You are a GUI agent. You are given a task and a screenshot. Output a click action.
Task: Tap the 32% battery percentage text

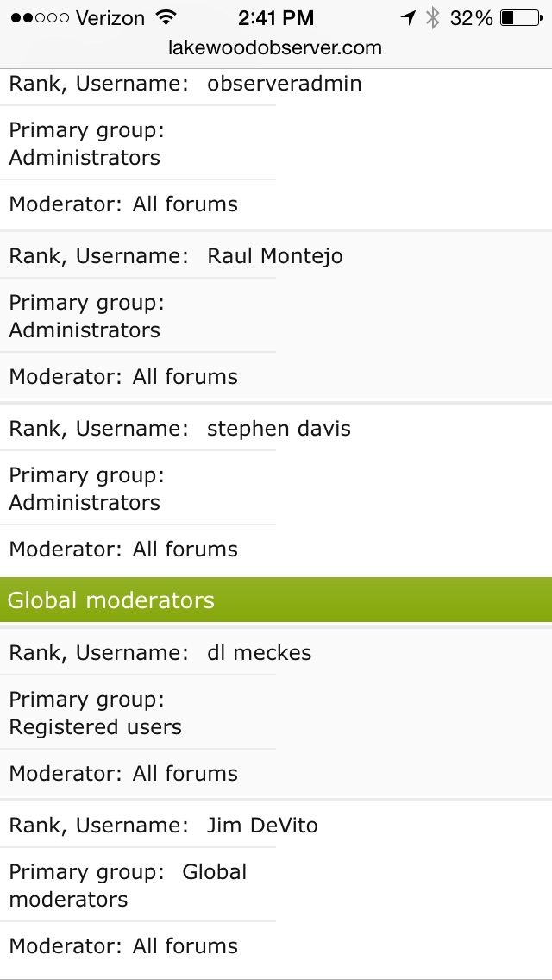[x=472, y=18]
